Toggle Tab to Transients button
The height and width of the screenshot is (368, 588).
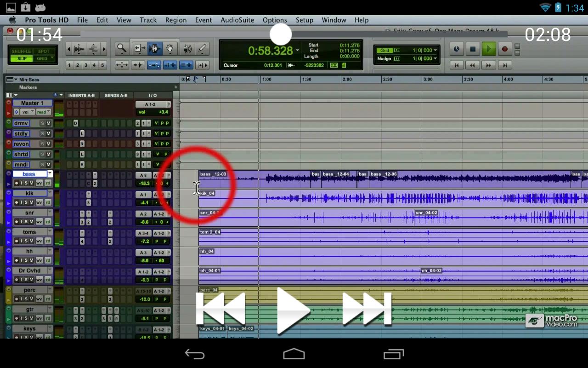[x=138, y=65]
